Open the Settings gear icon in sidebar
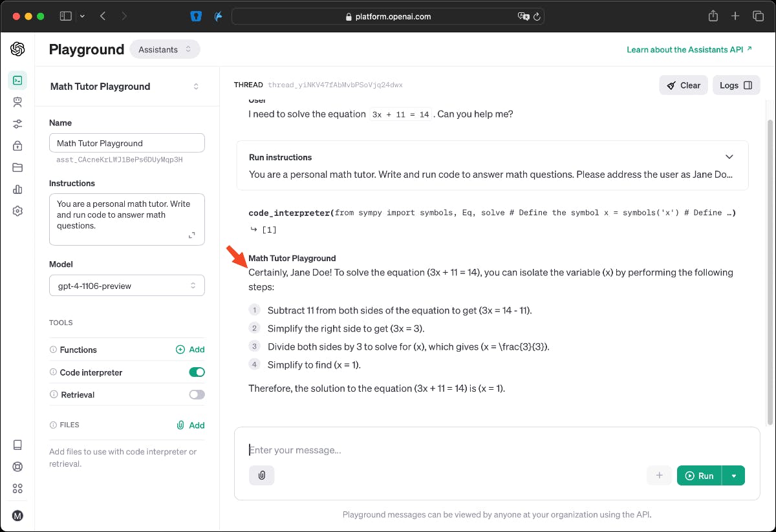776x532 pixels. point(17,211)
